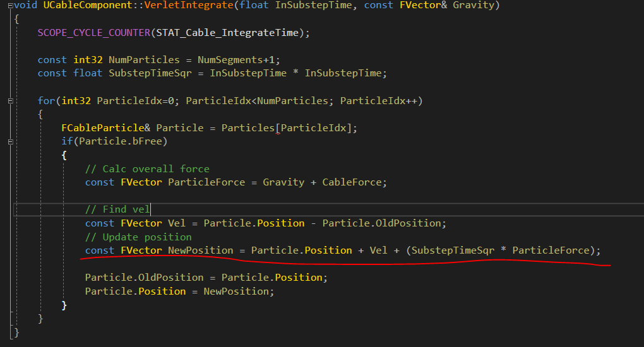Click ParticleForce variable declaration
This screenshot has width=644, height=347.
coord(206,182)
